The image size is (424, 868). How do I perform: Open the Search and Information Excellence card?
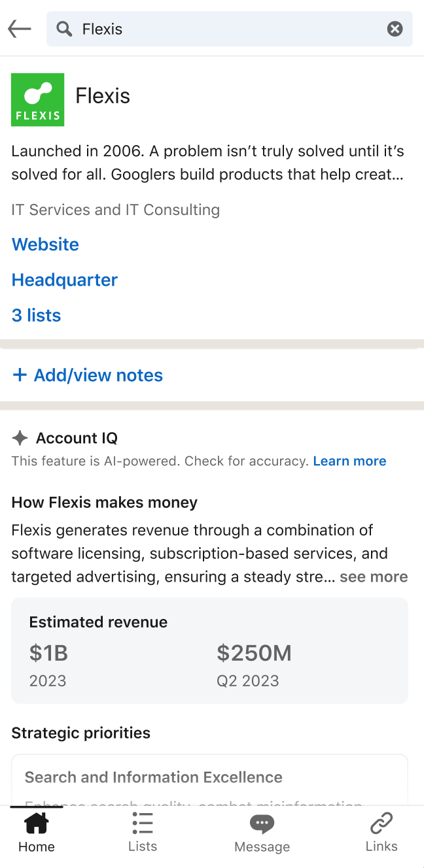(209, 780)
